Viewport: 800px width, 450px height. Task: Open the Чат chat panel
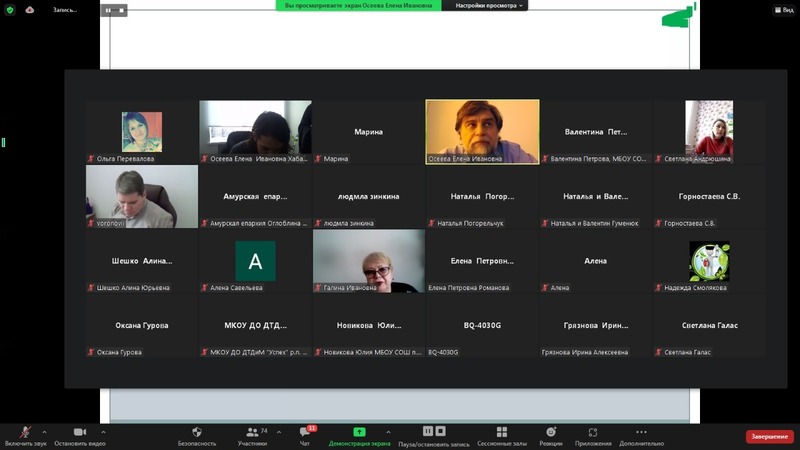(305, 435)
